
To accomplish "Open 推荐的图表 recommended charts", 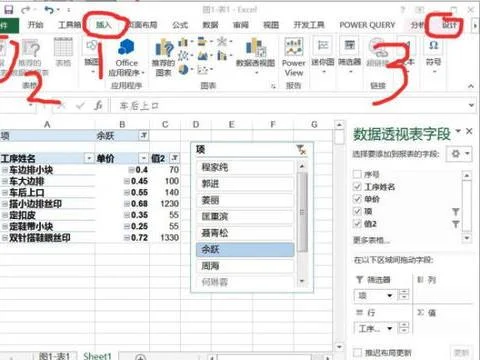I will tap(163, 58).
